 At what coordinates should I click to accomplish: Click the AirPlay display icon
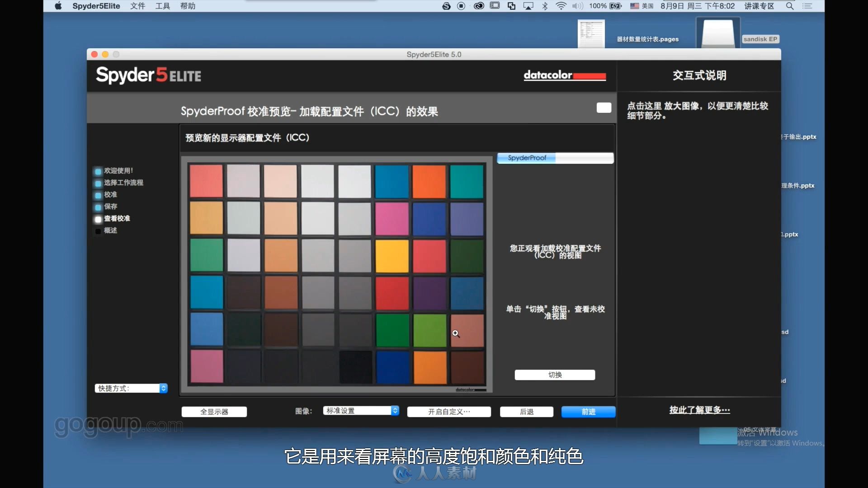[x=528, y=6]
